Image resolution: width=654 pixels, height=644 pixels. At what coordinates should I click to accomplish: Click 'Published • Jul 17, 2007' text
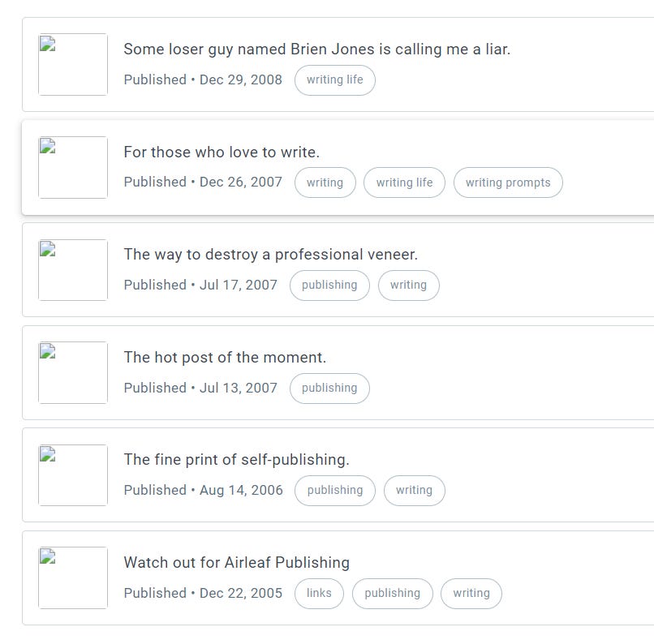(200, 286)
